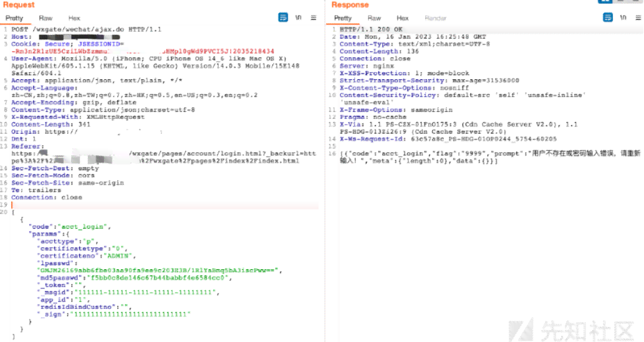Click the X-Ws-Request-Id header

coord(448,139)
